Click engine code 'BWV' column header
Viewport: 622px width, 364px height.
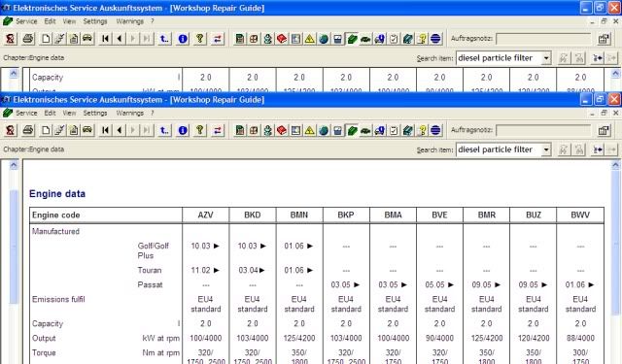tap(580, 215)
